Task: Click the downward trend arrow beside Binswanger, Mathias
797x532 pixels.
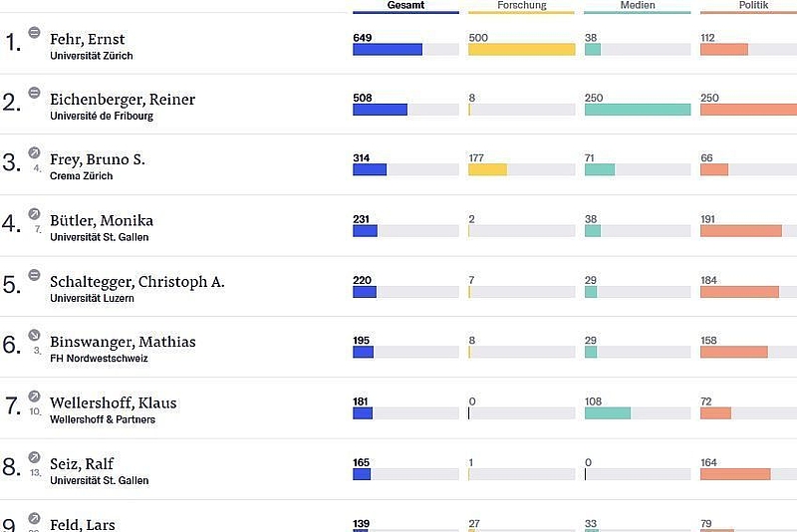Action: [x=35, y=336]
